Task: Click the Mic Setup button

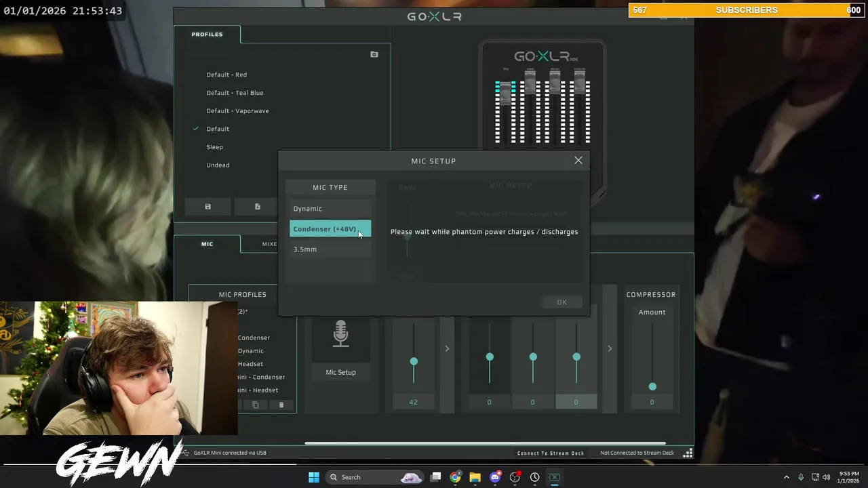Action: pyautogui.click(x=340, y=372)
